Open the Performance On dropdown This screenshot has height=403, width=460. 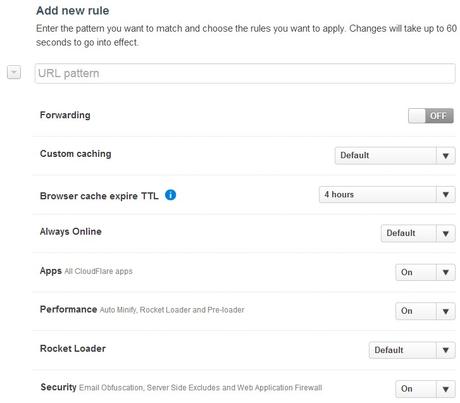(425, 311)
